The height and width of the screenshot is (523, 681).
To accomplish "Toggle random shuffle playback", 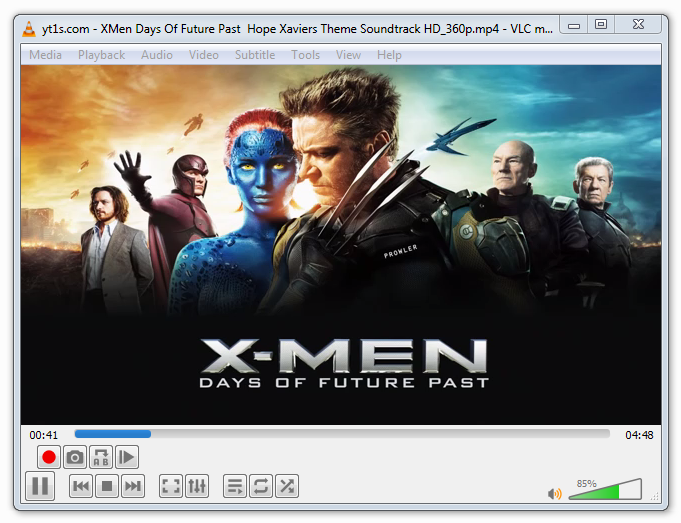I will point(287,486).
